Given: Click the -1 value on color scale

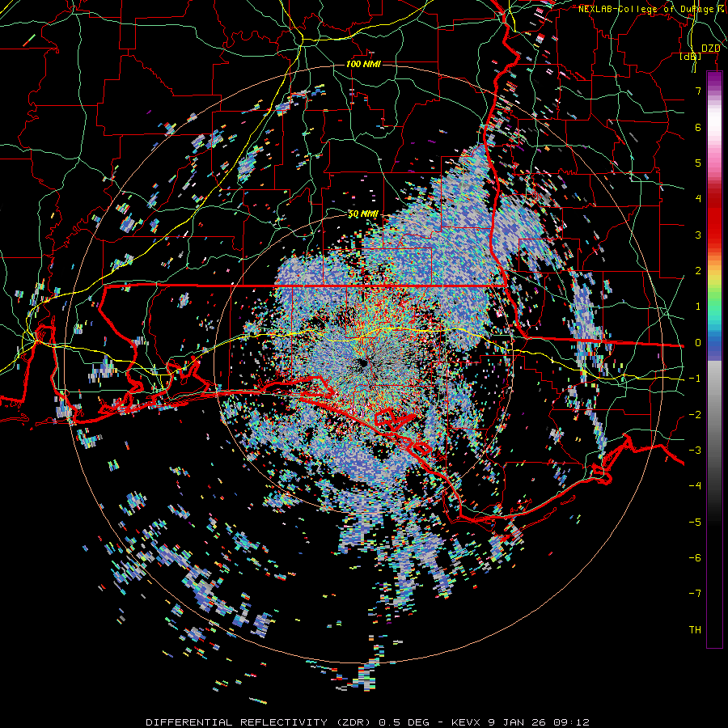Looking at the screenshot, I should click(695, 379).
